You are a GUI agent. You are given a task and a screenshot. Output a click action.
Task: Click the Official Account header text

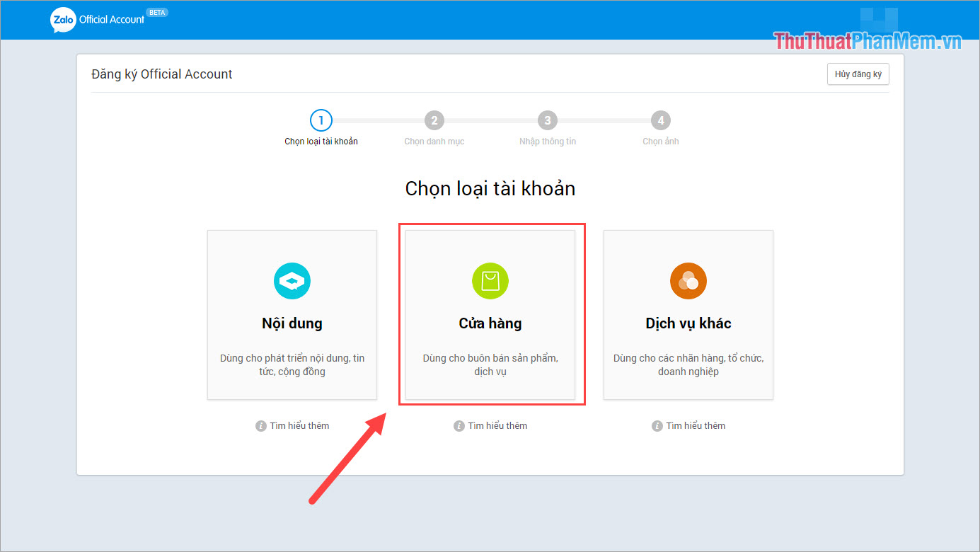pyautogui.click(x=112, y=20)
